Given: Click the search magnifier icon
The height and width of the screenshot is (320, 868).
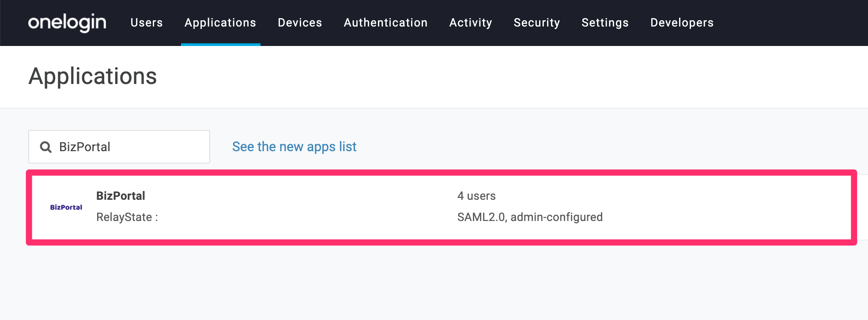Looking at the screenshot, I should (x=46, y=147).
